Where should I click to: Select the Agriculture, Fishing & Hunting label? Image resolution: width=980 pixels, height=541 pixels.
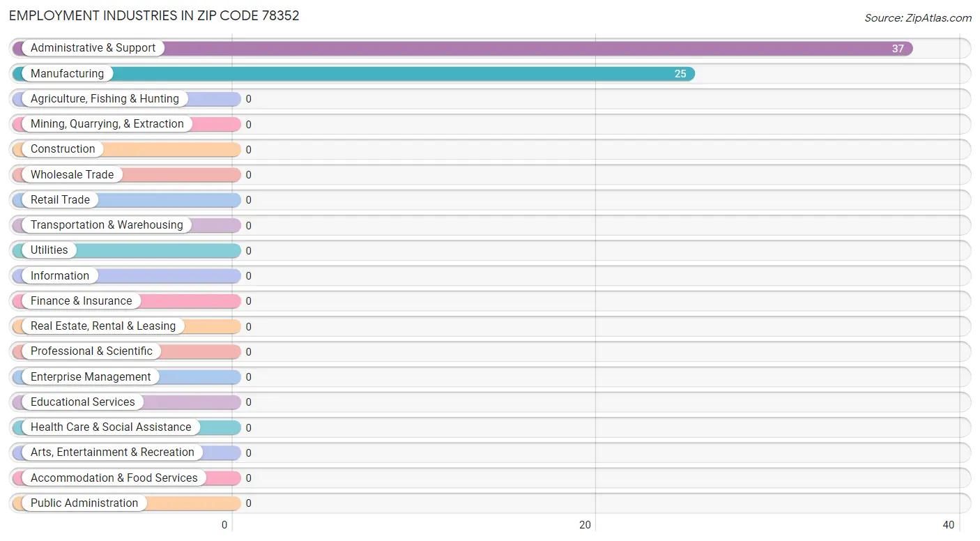(x=105, y=99)
